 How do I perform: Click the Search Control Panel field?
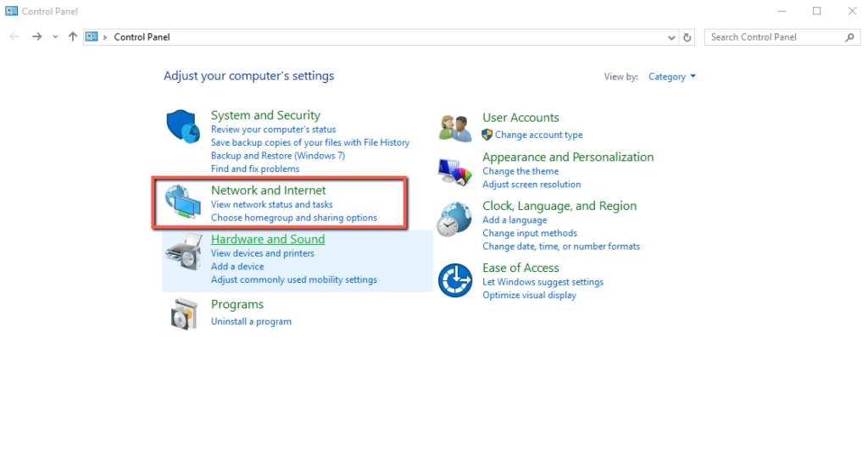[x=774, y=37]
